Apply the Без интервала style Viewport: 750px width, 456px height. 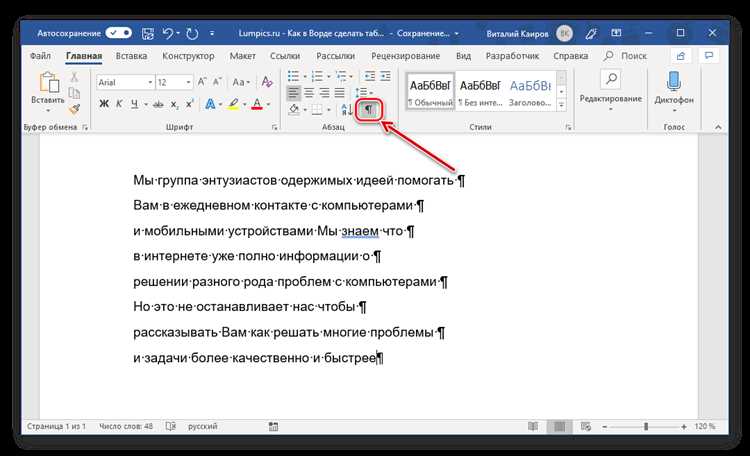click(x=480, y=91)
